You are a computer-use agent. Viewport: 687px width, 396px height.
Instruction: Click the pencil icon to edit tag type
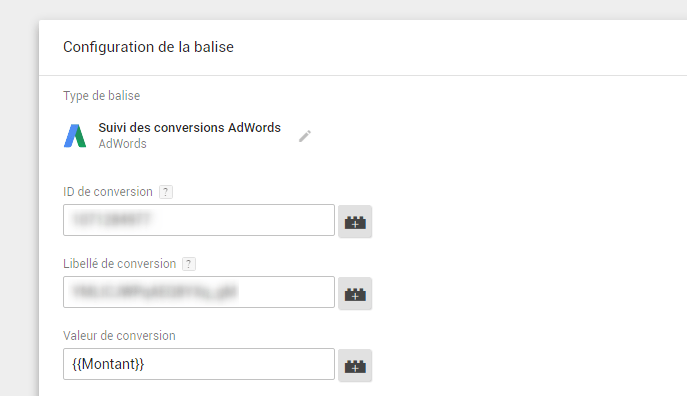pos(305,136)
